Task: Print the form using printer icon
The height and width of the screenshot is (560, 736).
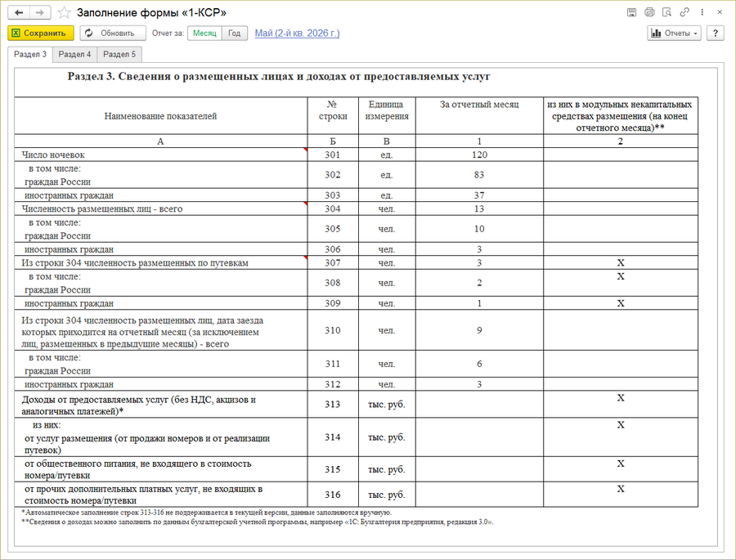Action: [649, 12]
